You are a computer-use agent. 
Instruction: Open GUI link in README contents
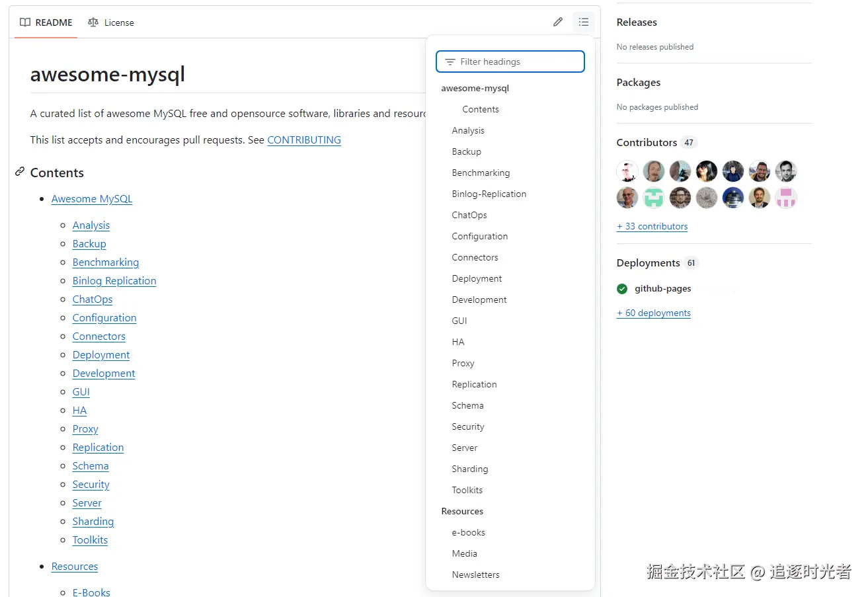tap(81, 392)
